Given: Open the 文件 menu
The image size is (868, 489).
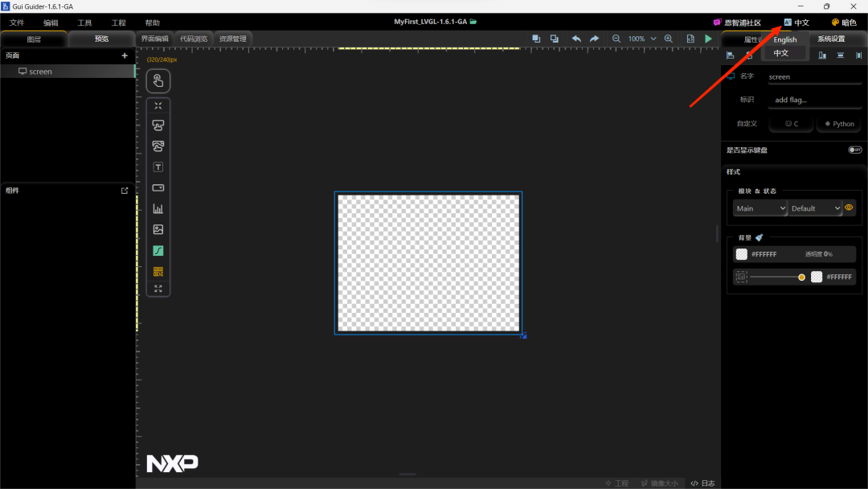Looking at the screenshot, I should [17, 23].
